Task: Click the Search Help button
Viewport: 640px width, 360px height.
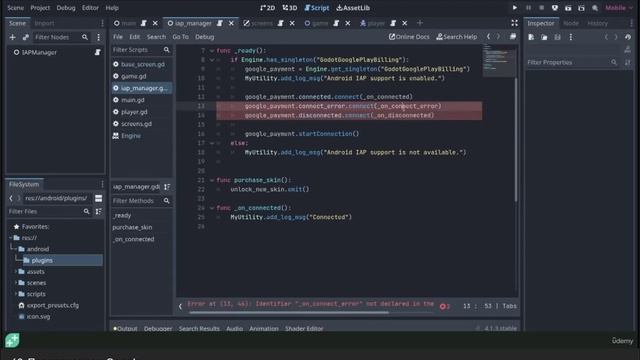Action: coord(456,37)
